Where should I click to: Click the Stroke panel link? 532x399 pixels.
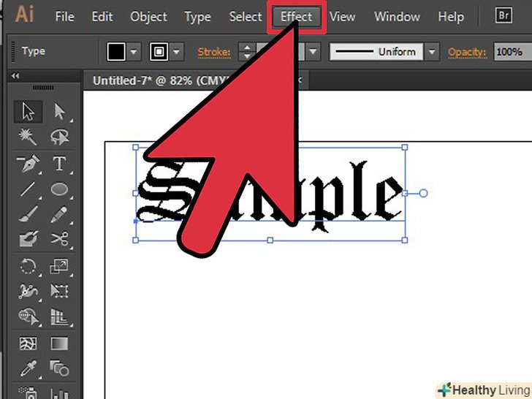(213, 52)
